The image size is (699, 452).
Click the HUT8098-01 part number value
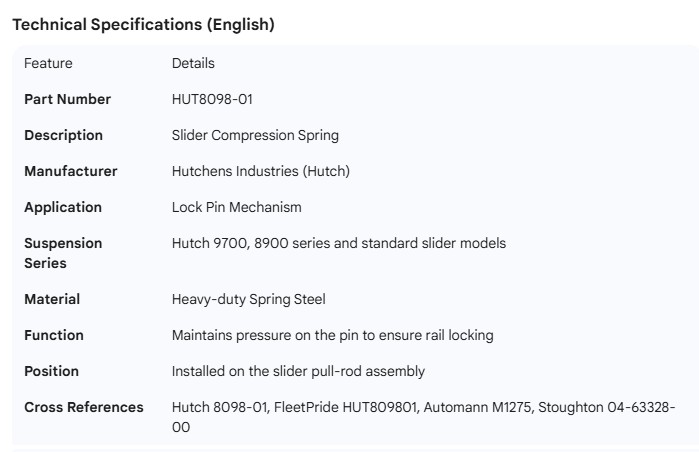(211, 99)
